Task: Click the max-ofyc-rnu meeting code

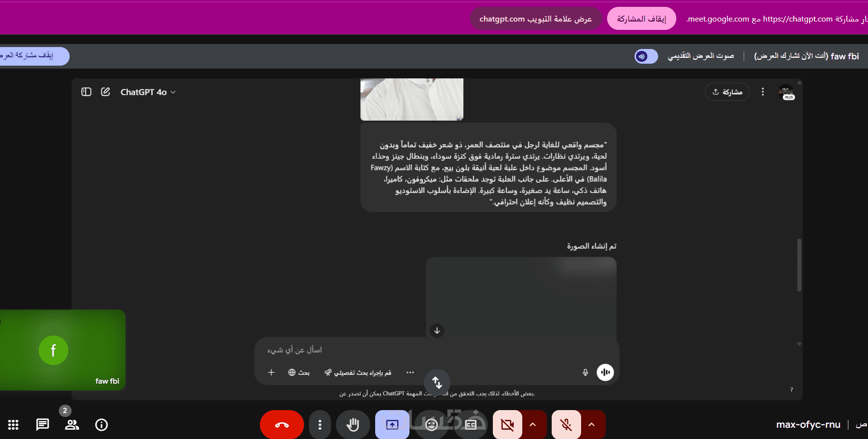Action: (x=808, y=425)
